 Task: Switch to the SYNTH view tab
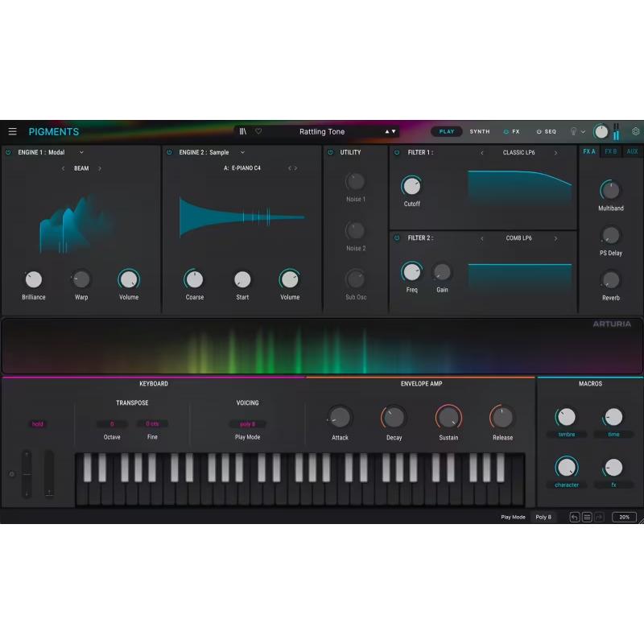click(480, 131)
